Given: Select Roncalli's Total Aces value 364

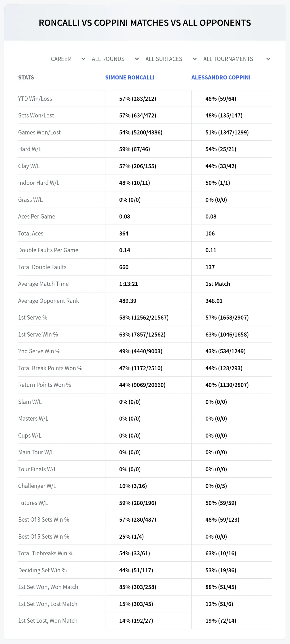Looking at the screenshot, I should click(x=124, y=233).
